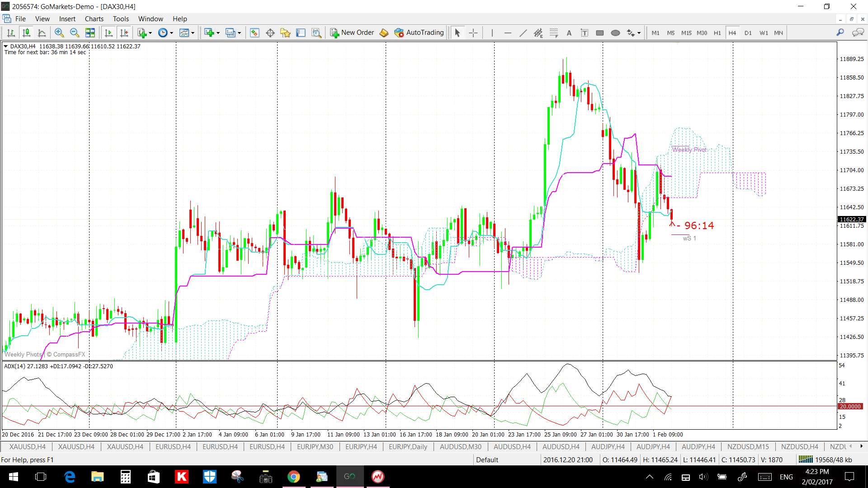
Task: Switch to the AUDUSD,M30 chart tab
Action: pos(461,447)
